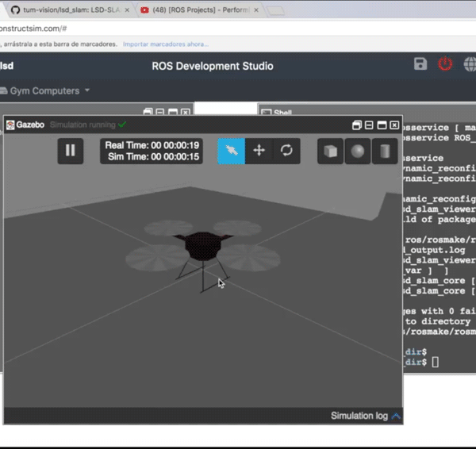Screen dimensions: 476x449
Task: Restore Gazebo window with cascade icon
Action: tap(357, 125)
